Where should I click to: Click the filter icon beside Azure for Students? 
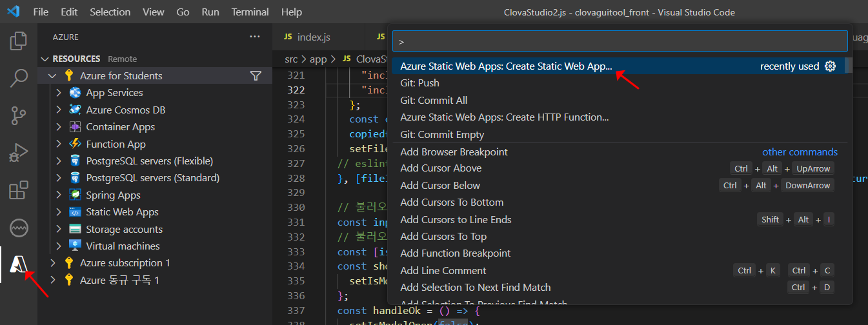(256, 76)
